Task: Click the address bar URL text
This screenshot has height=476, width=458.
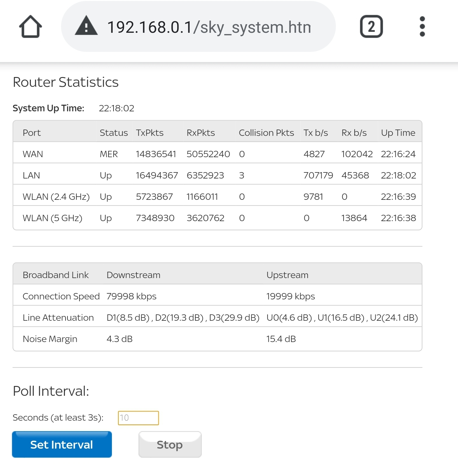Action: pyautogui.click(x=209, y=27)
